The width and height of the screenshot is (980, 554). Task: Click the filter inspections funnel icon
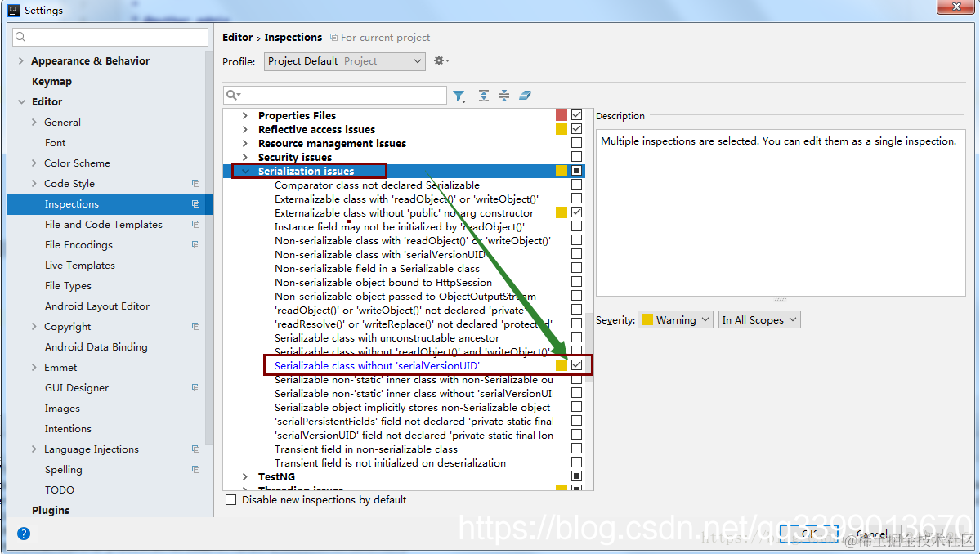[459, 96]
